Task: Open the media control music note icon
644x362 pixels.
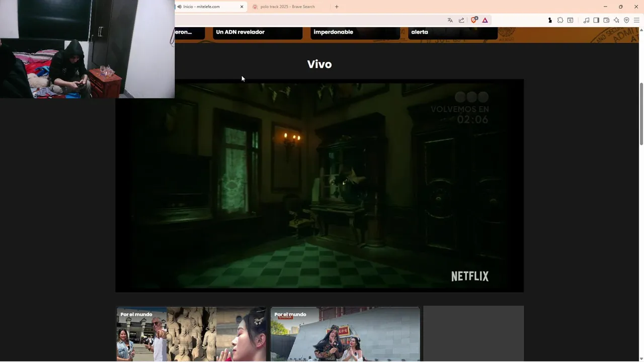Action: [x=586, y=20]
